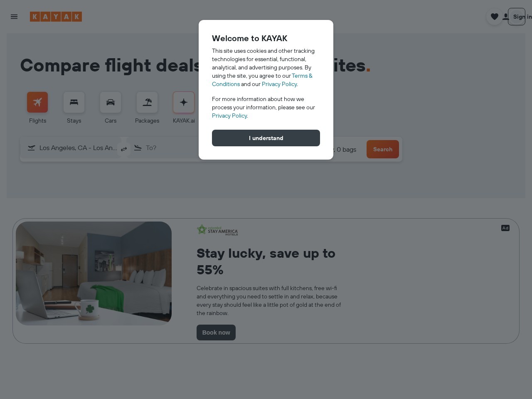This screenshot has height=399, width=532.
Task: Open the Terms & Conditions link
Action: [262, 80]
